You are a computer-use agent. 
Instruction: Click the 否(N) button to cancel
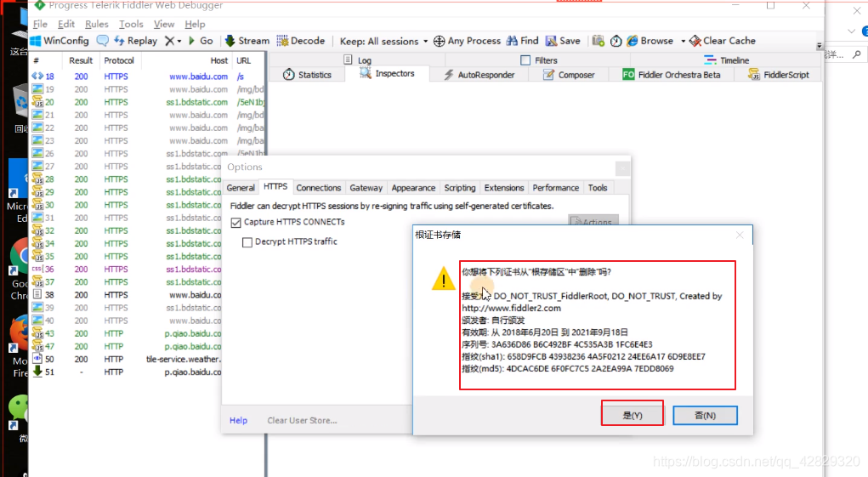coord(706,415)
